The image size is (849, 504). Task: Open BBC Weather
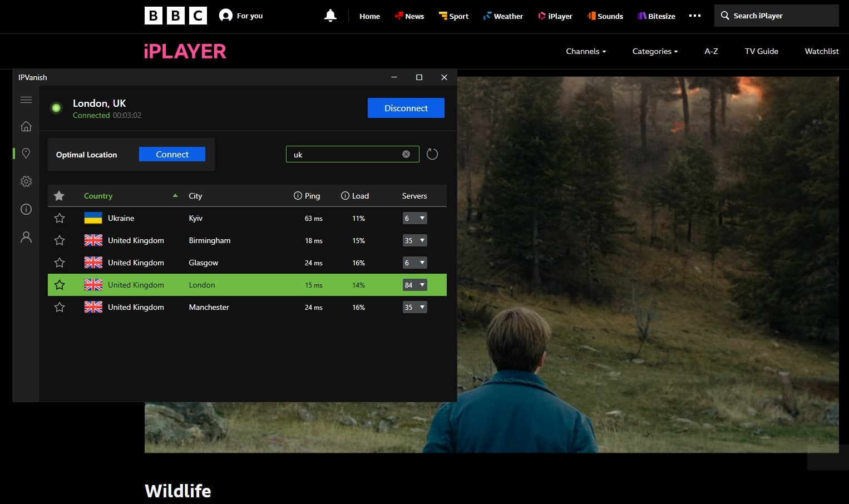503,16
